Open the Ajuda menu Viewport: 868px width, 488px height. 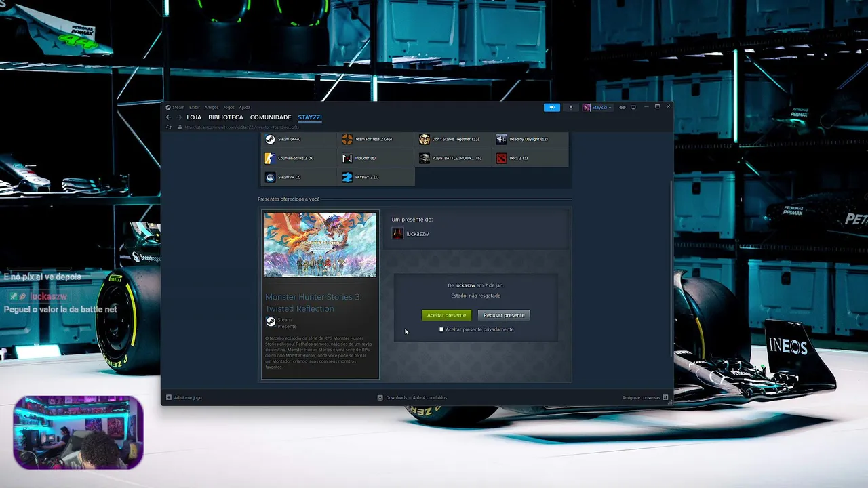point(245,107)
